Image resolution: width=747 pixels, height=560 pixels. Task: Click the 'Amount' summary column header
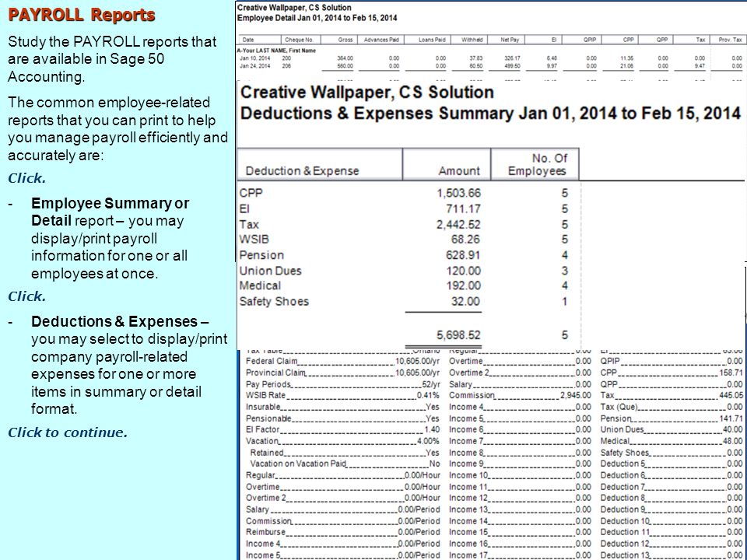(459, 171)
